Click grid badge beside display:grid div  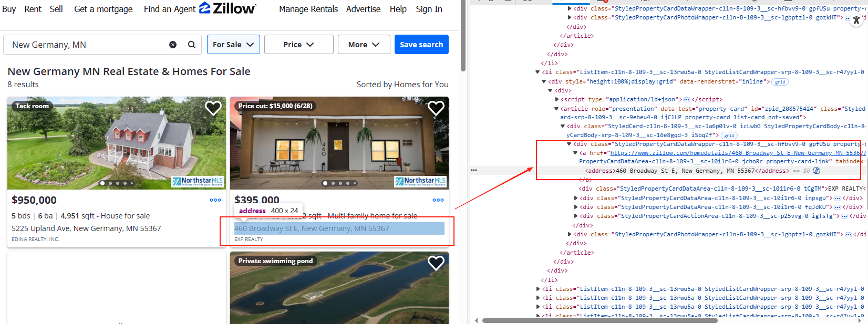pos(780,82)
